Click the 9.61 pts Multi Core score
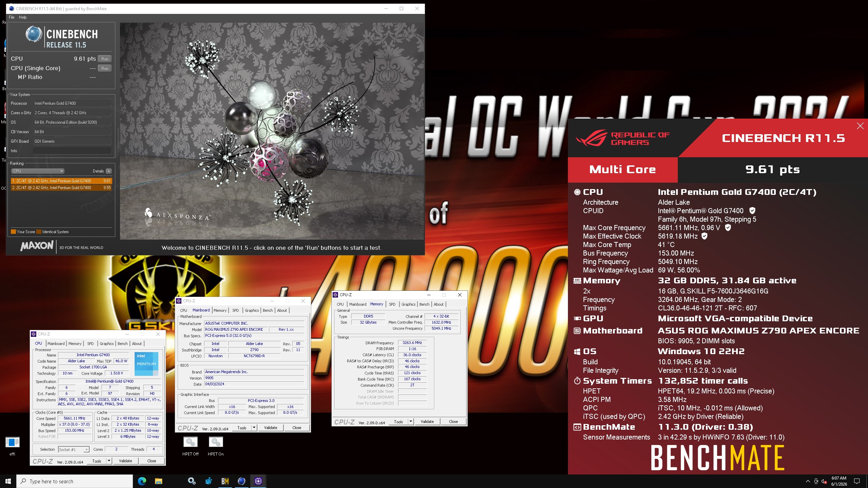This screenshot has width=868, height=488. (x=772, y=169)
